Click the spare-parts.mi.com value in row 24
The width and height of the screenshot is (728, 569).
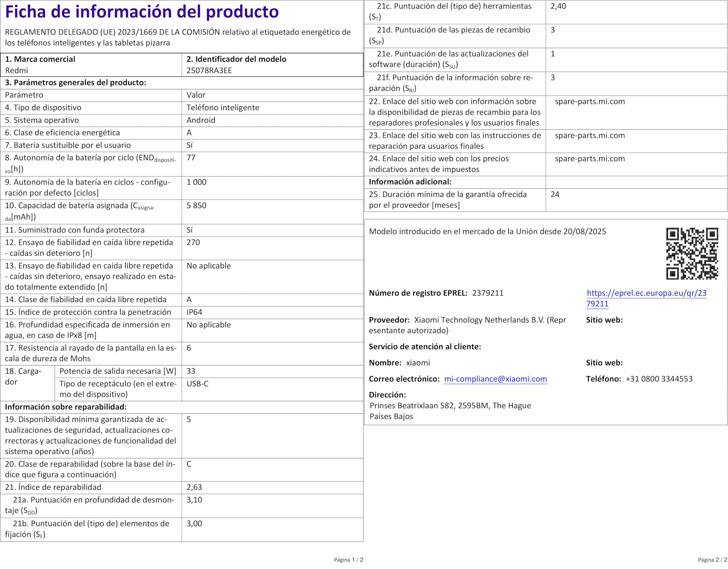click(x=590, y=159)
